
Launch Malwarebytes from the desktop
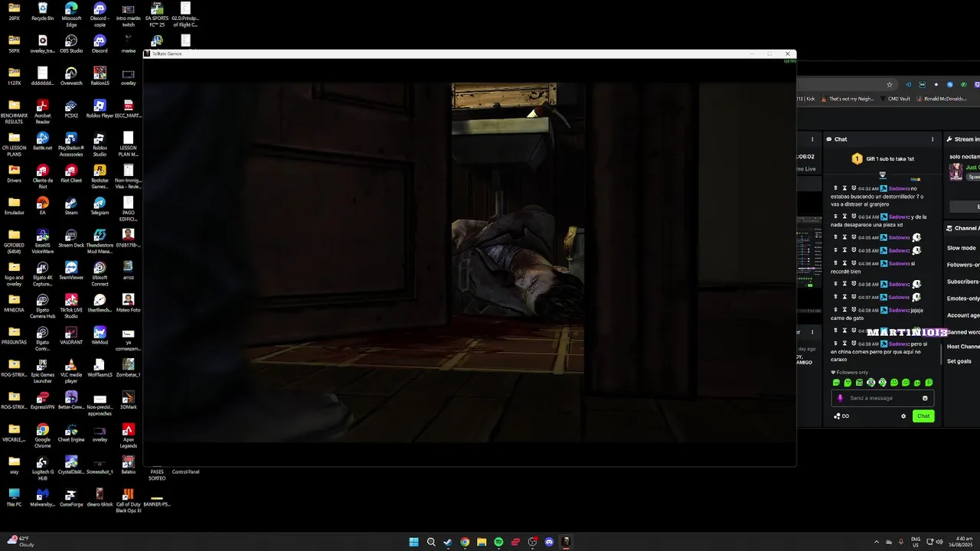tap(43, 497)
